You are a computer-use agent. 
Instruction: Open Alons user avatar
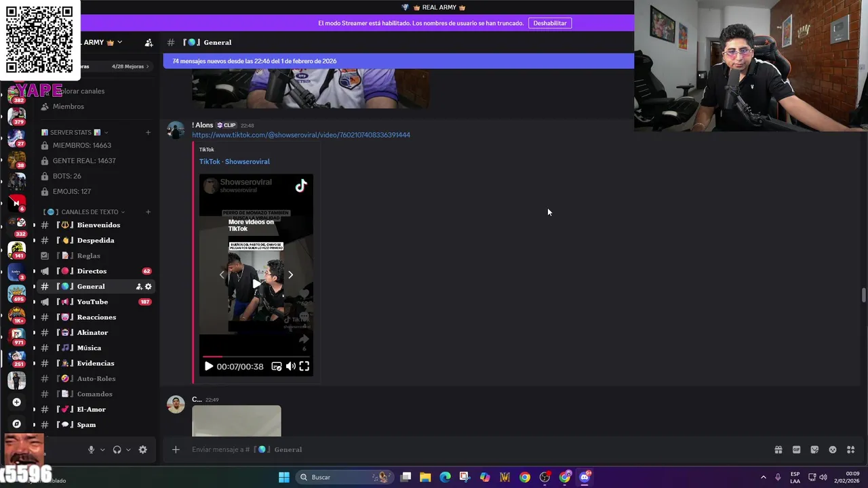pos(176,131)
